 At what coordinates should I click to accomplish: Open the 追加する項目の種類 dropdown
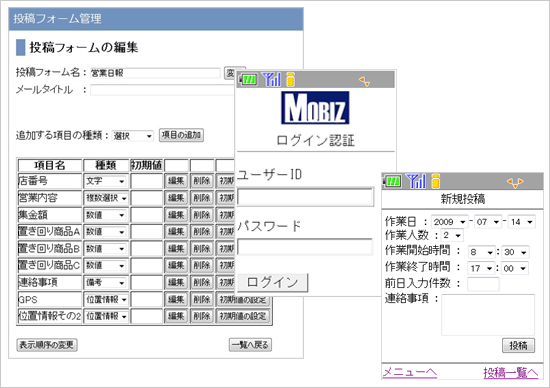[x=133, y=136]
